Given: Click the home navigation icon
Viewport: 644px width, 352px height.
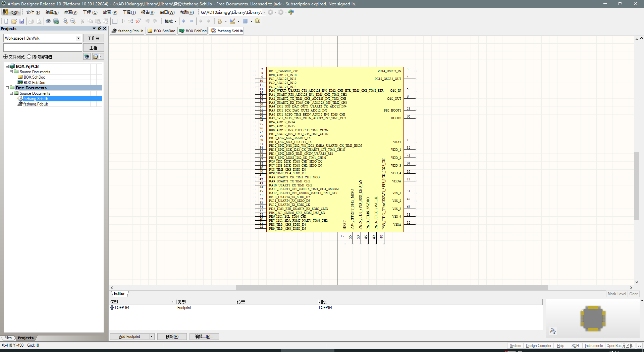Looking at the screenshot, I should pyautogui.click(x=291, y=12).
